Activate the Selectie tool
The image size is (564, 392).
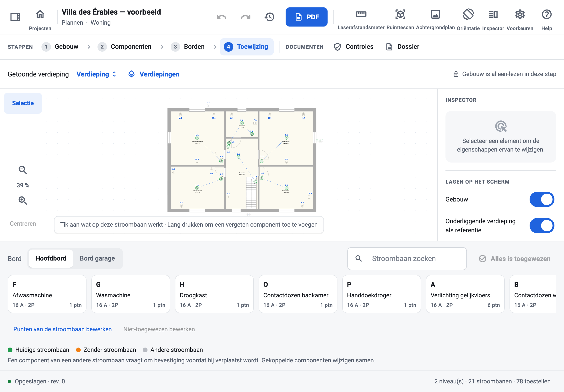pyautogui.click(x=23, y=103)
